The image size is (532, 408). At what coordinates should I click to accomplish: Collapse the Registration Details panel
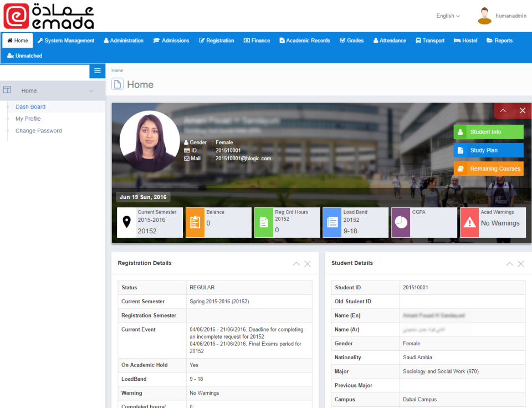point(296,264)
